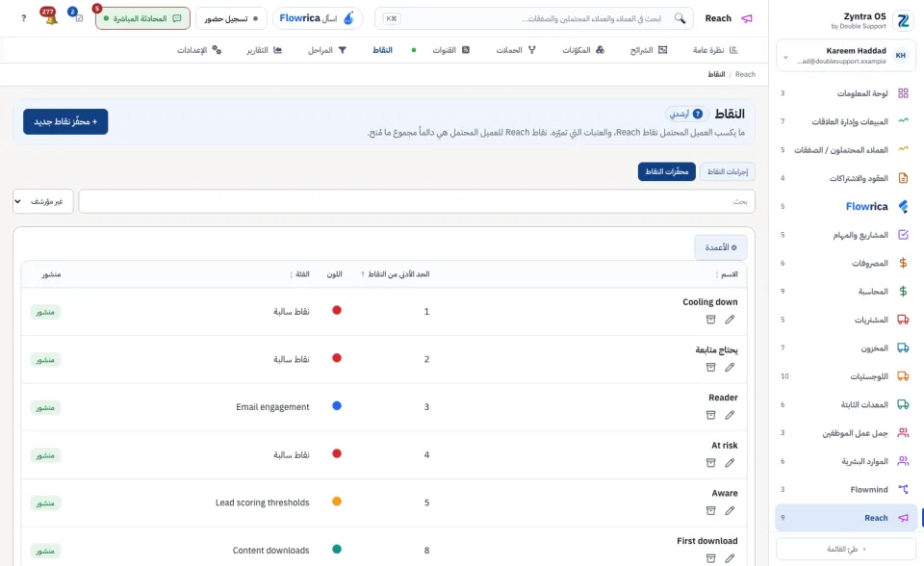The image size is (924, 566).
Task: Open الإعدادات settings tab
Action: [199, 50]
